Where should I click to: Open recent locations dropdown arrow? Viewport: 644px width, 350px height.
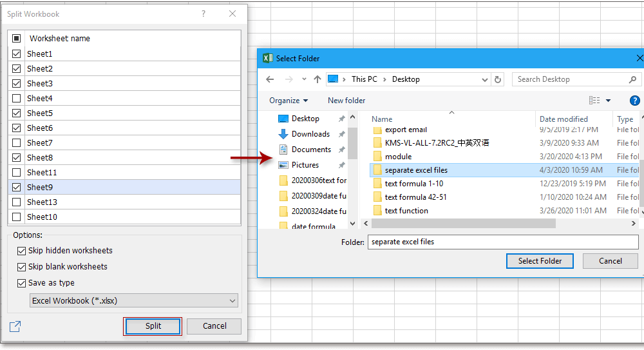coord(304,79)
